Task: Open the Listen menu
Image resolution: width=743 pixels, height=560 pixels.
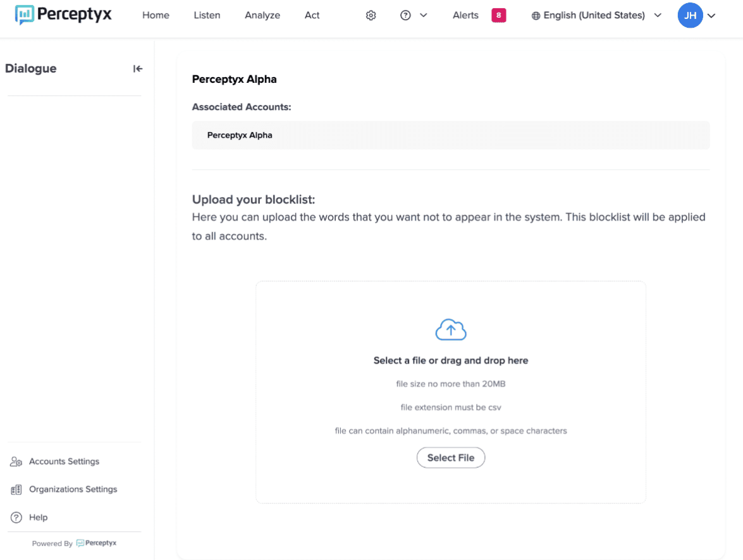Action: pos(207,15)
